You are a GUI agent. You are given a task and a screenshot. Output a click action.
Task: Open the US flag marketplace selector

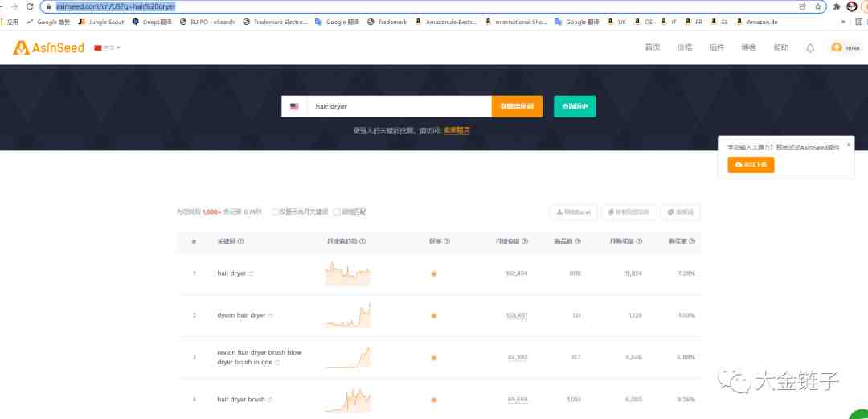[294, 106]
